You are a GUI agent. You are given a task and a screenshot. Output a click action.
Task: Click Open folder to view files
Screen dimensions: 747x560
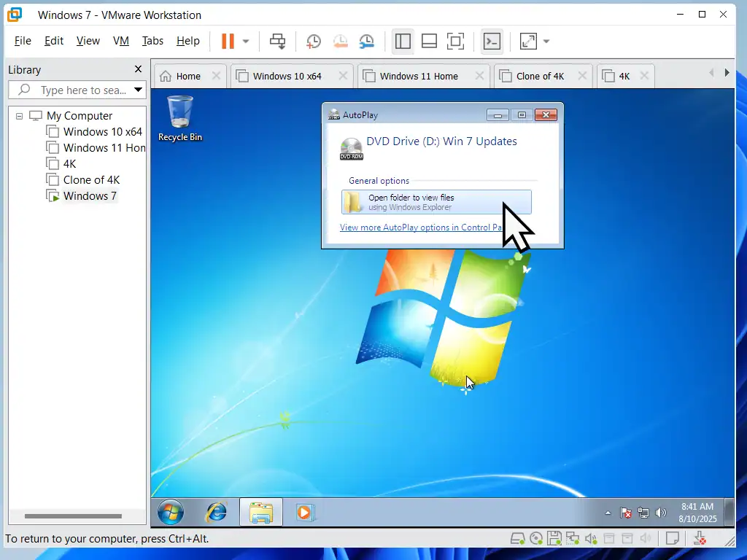(436, 202)
